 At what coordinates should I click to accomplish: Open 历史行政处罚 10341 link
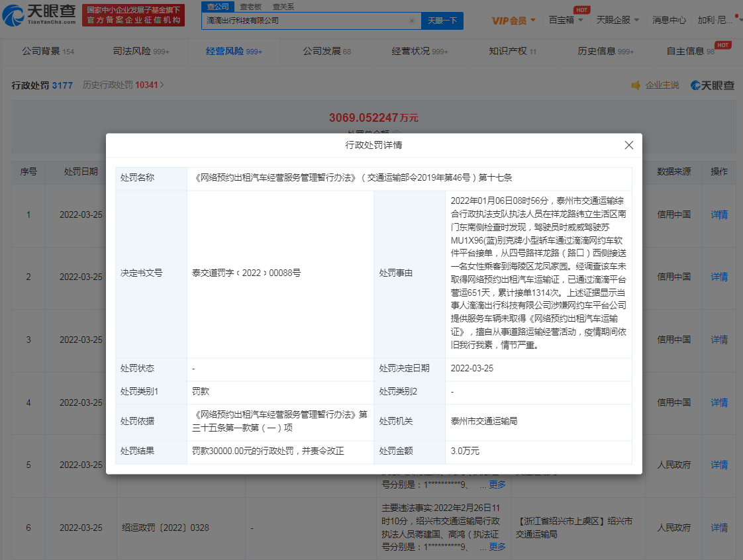click(x=123, y=85)
